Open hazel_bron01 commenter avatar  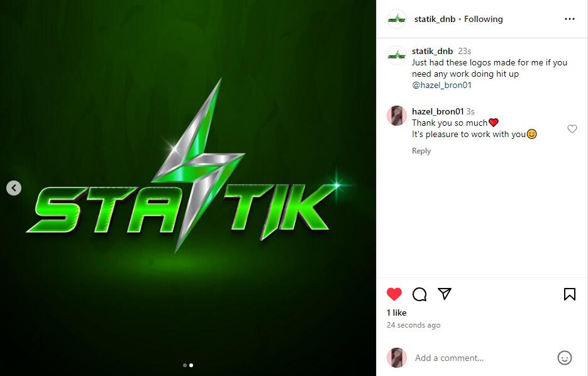[x=397, y=116]
